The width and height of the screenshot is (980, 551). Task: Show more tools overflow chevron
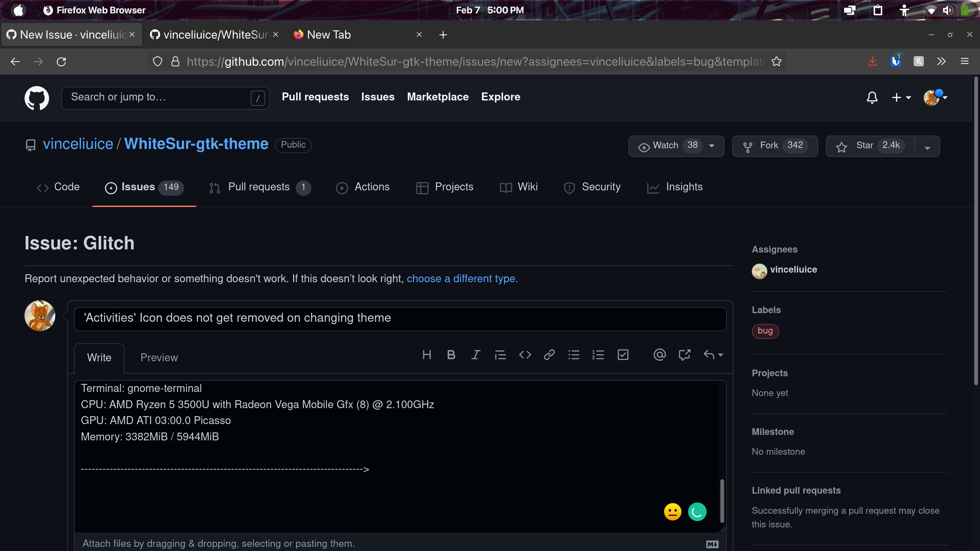point(941,61)
